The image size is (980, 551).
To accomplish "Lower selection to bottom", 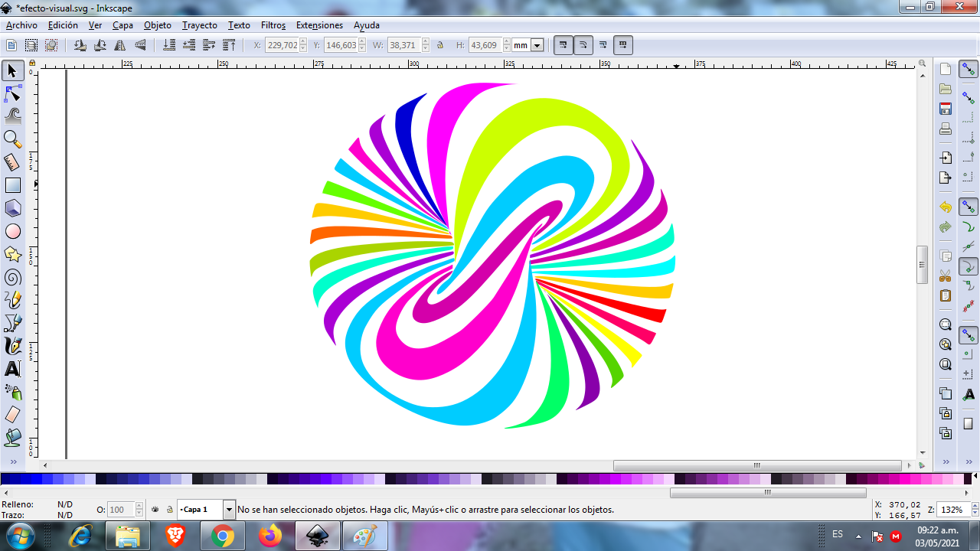I will pos(169,45).
